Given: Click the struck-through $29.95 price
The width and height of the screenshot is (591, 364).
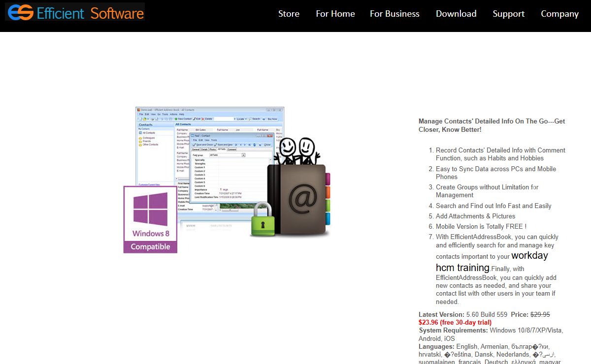Looking at the screenshot, I should point(540,314).
